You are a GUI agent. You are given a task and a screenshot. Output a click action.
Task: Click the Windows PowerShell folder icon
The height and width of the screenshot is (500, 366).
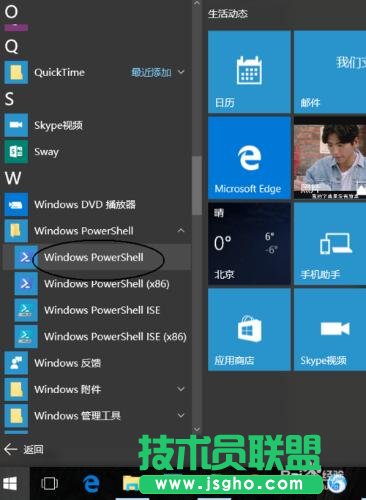coord(16,231)
